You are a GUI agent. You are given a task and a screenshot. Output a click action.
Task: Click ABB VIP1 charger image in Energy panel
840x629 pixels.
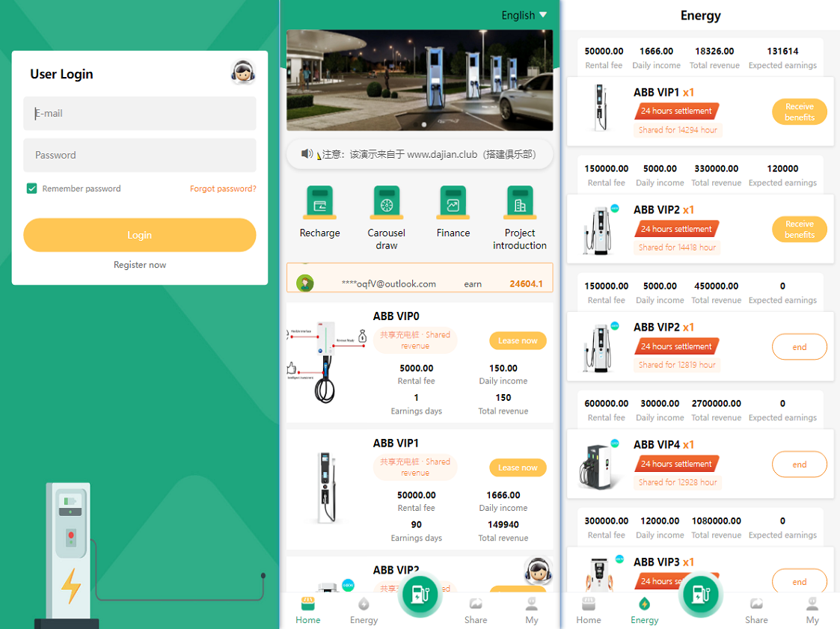click(601, 108)
